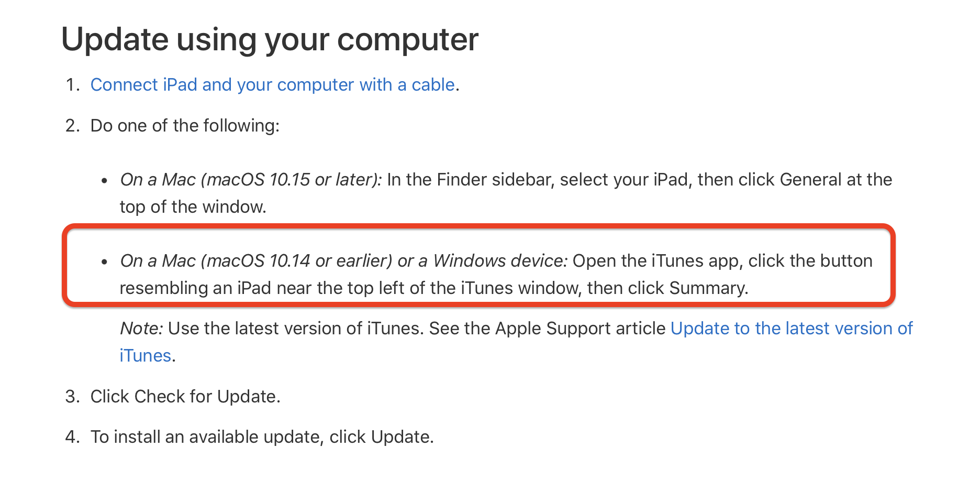
Task: Open the Connect iPad and your computer link
Action: (x=272, y=85)
